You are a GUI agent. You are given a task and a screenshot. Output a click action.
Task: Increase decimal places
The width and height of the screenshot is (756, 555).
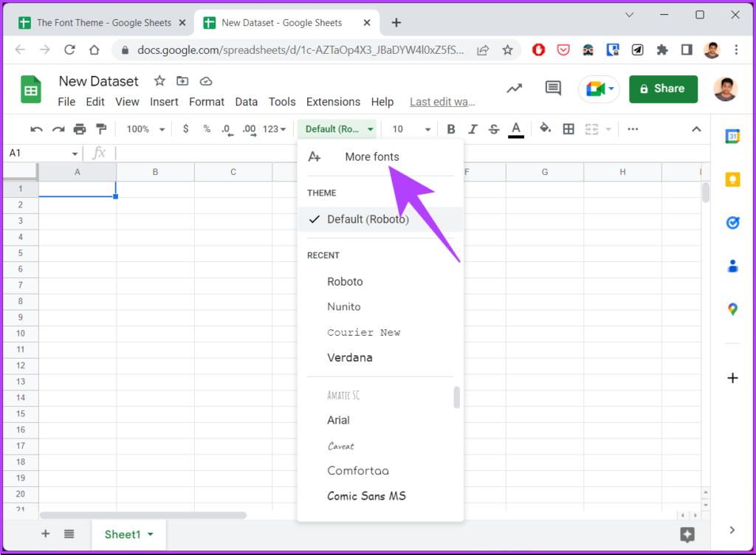(249, 130)
